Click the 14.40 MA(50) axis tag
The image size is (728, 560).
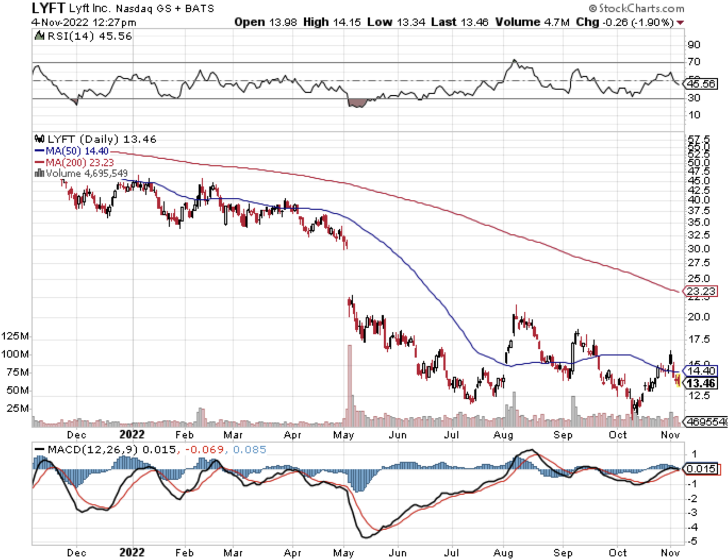(x=701, y=371)
